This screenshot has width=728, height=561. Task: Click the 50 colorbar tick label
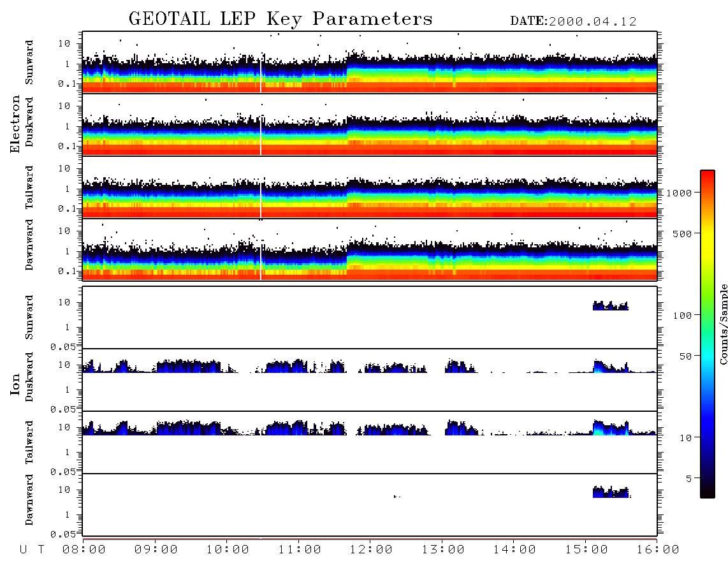(x=685, y=356)
